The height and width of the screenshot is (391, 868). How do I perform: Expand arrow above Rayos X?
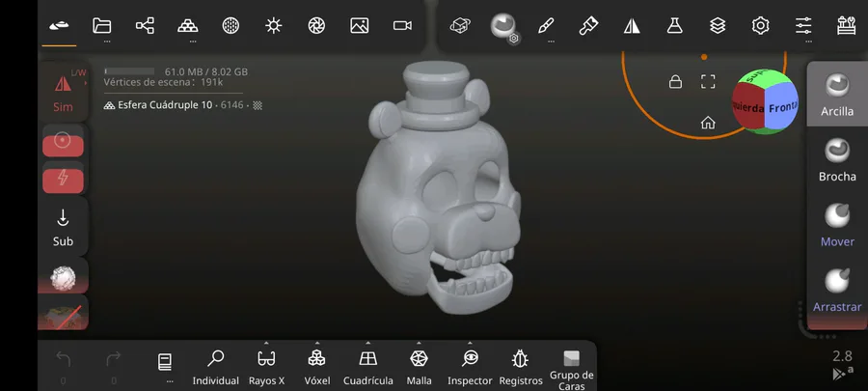click(x=266, y=343)
